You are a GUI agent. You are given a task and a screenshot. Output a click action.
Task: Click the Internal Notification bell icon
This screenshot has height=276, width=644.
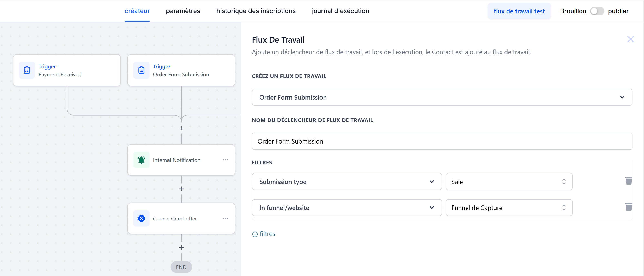[141, 160]
